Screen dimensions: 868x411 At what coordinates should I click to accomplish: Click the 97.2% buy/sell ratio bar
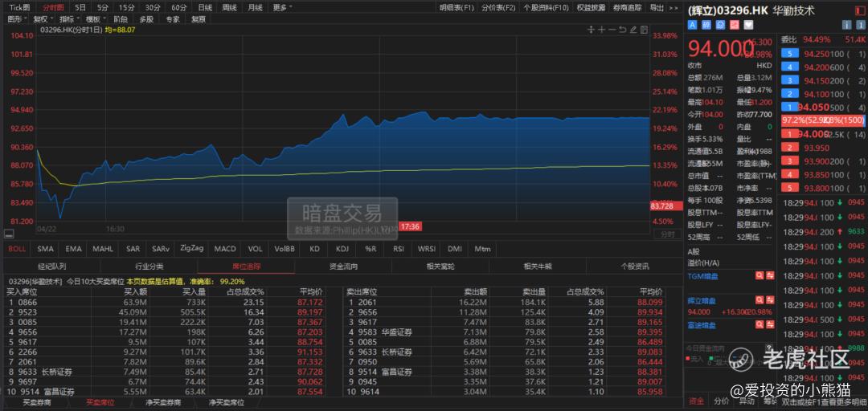tap(823, 120)
